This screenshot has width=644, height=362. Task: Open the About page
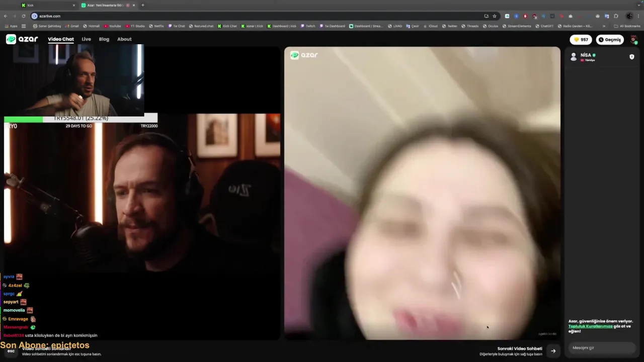click(x=124, y=39)
